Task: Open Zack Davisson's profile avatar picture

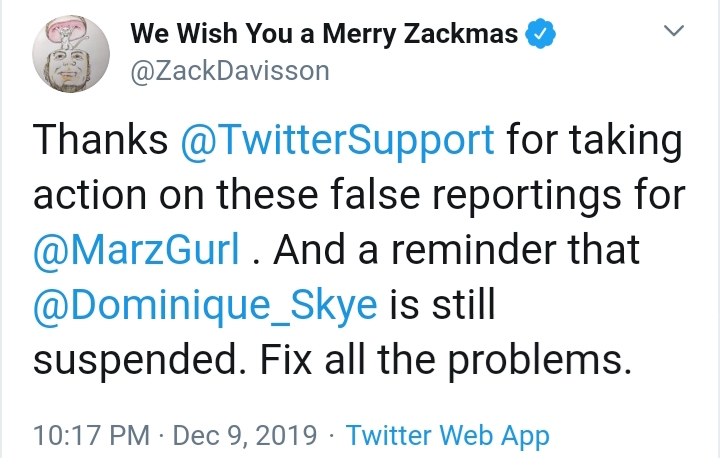Action: [71, 54]
